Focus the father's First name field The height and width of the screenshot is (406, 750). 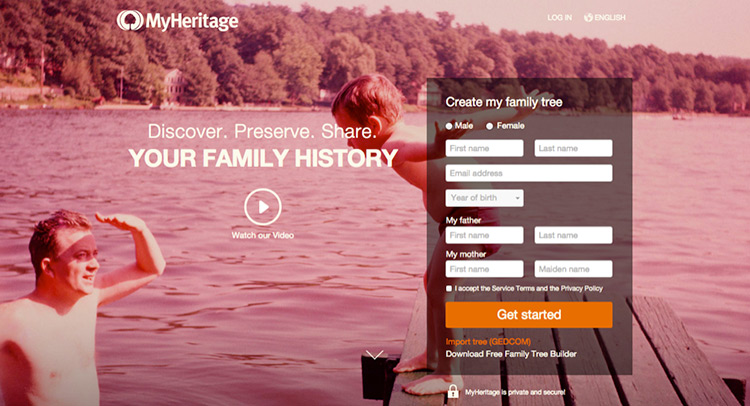(x=485, y=235)
